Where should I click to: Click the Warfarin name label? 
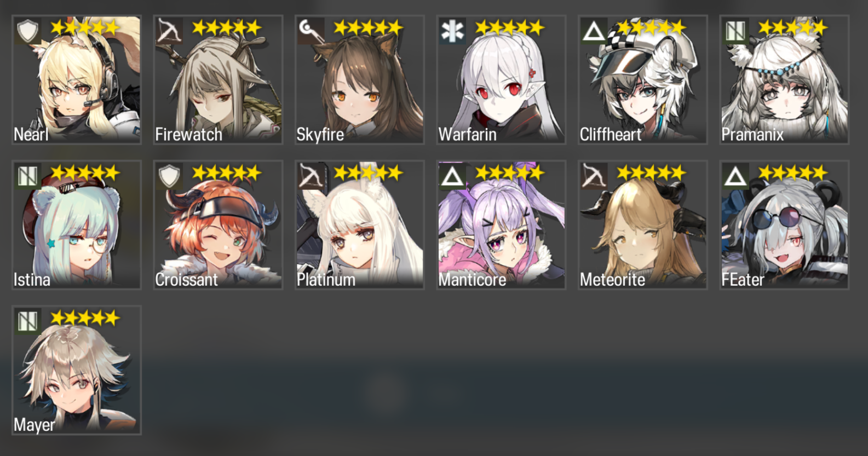pos(467,134)
